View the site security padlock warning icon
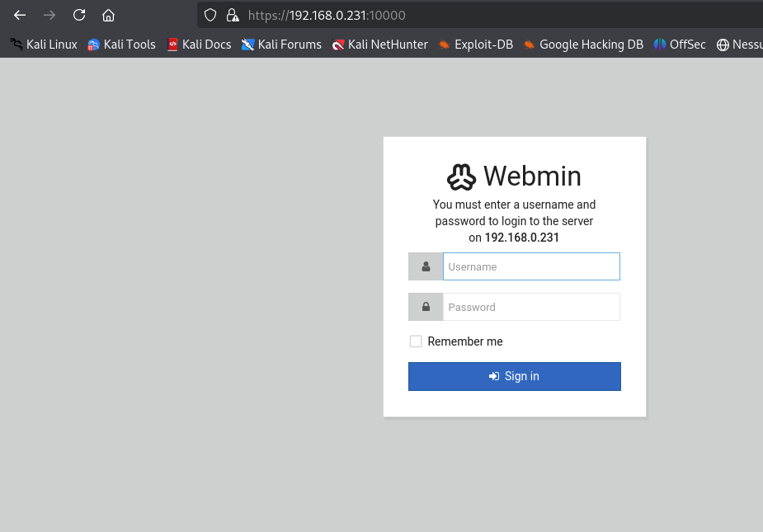The height and width of the screenshot is (532, 763). (x=233, y=15)
